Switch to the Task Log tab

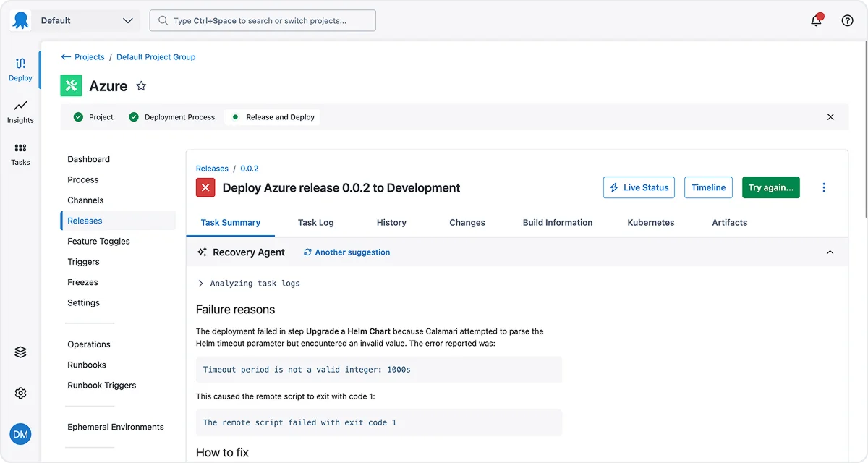(315, 223)
